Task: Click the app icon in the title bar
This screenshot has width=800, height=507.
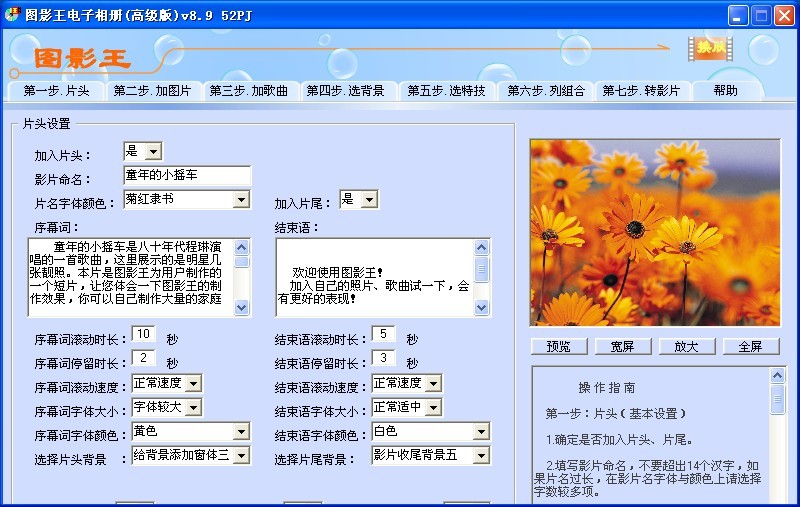Action: click(12, 15)
